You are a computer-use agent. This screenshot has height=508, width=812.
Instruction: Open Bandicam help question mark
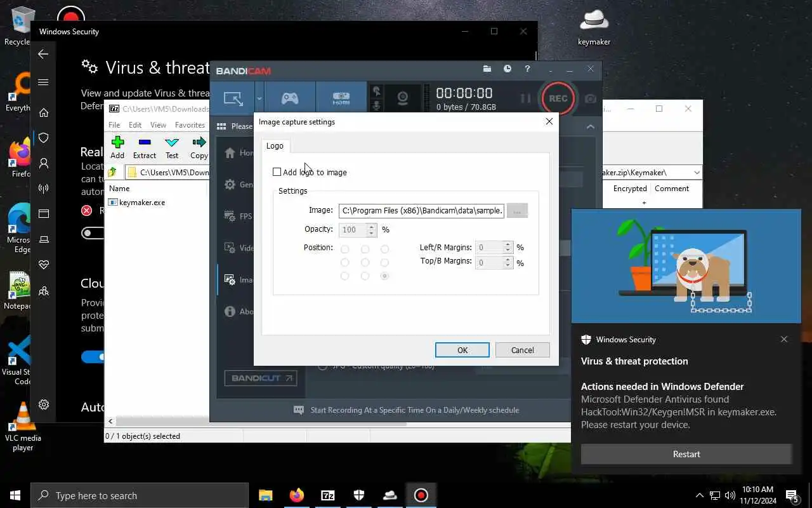(x=527, y=69)
